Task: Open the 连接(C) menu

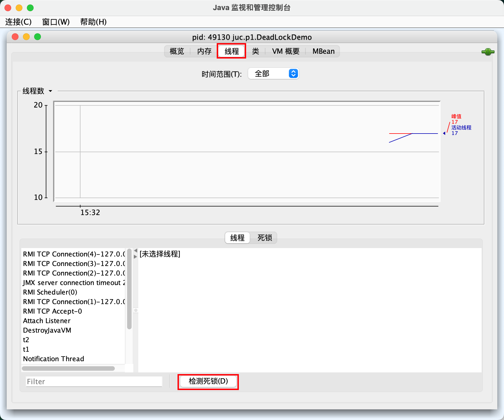Action: 18,22
